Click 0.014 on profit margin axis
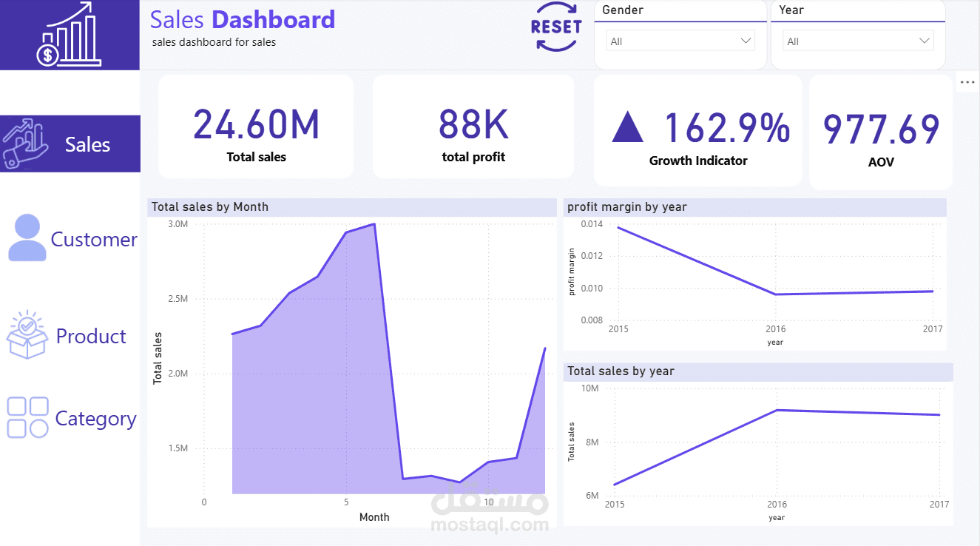 [592, 224]
